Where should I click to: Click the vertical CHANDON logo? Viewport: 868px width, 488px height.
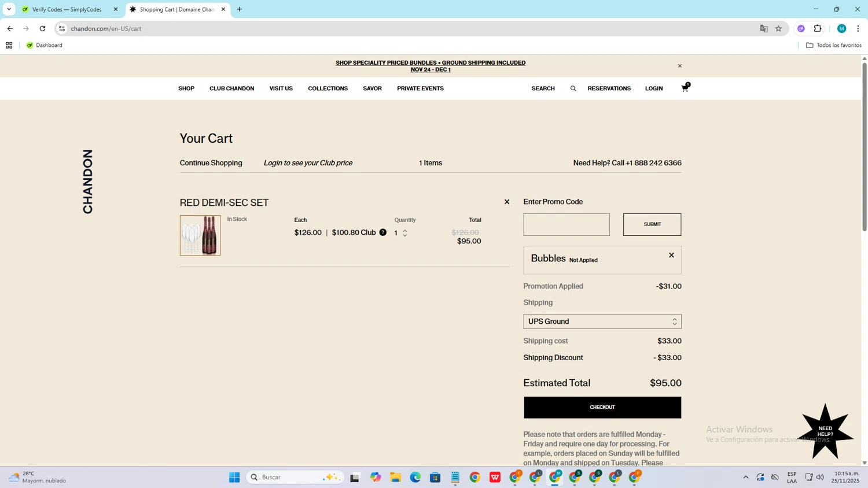click(x=87, y=182)
